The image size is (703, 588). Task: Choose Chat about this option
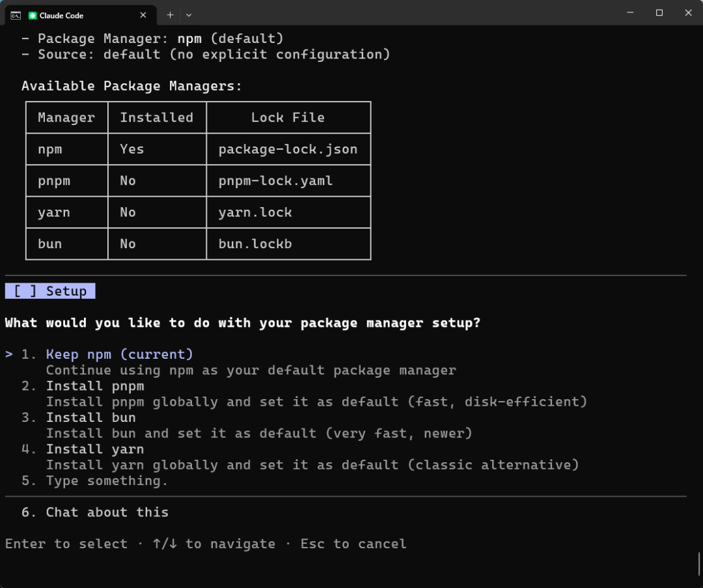[107, 512]
